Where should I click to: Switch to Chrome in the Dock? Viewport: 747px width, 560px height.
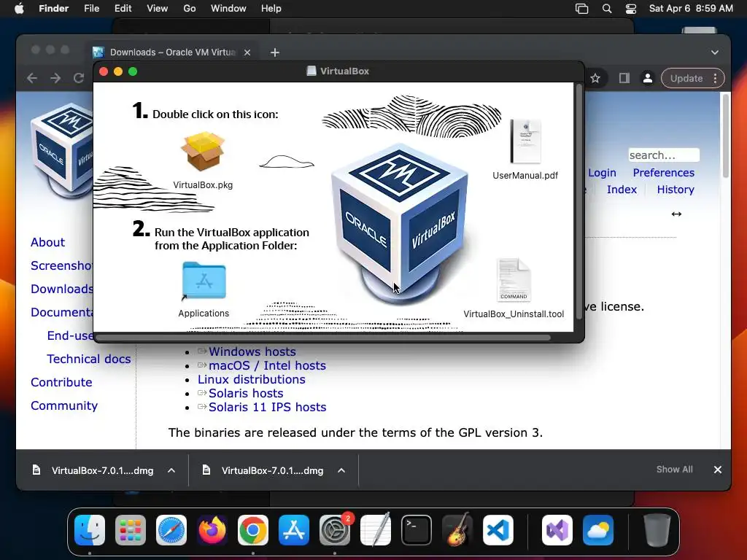[253, 530]
